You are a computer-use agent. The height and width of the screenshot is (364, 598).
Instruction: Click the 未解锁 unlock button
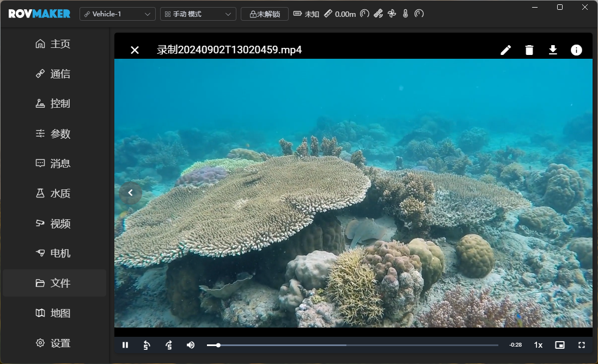coord(265,14)
